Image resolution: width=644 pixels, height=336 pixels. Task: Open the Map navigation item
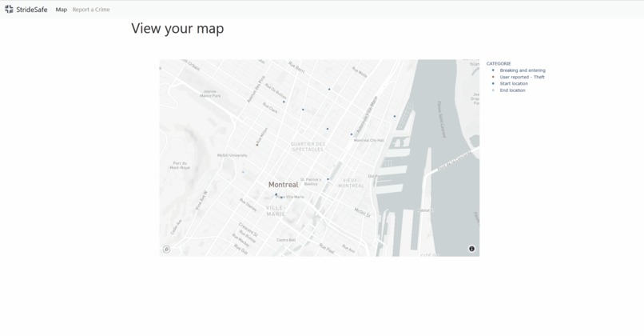pyautogui.click(x=62, y=10)
